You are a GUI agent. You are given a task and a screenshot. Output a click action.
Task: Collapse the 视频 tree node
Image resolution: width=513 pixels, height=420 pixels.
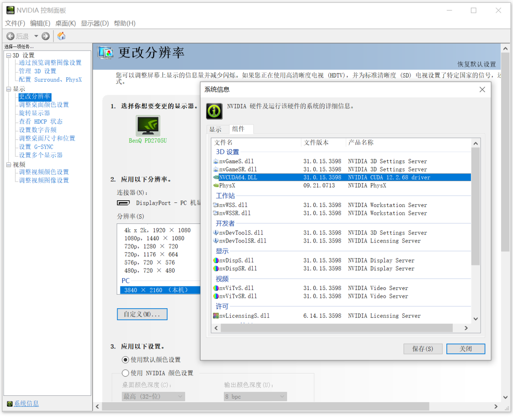coord(9,165)
